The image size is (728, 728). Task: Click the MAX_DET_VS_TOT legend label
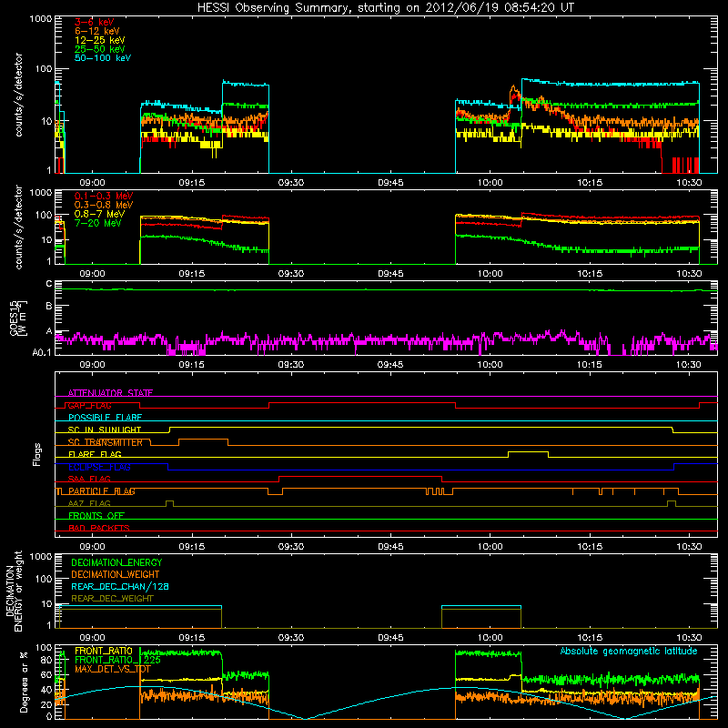113,669
